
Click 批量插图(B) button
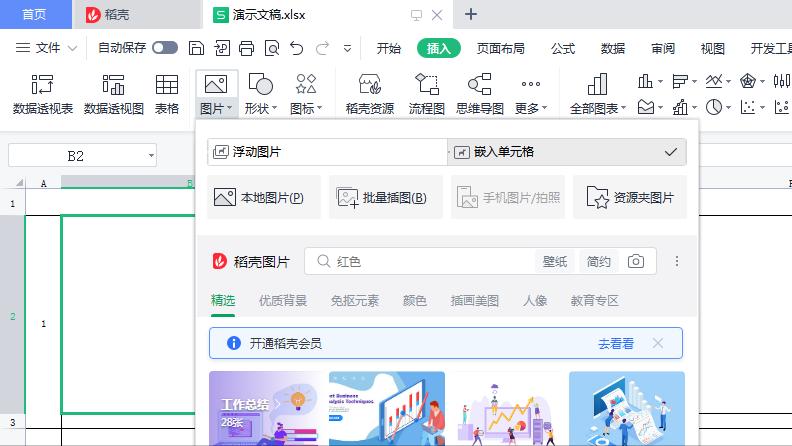(385, 197)
